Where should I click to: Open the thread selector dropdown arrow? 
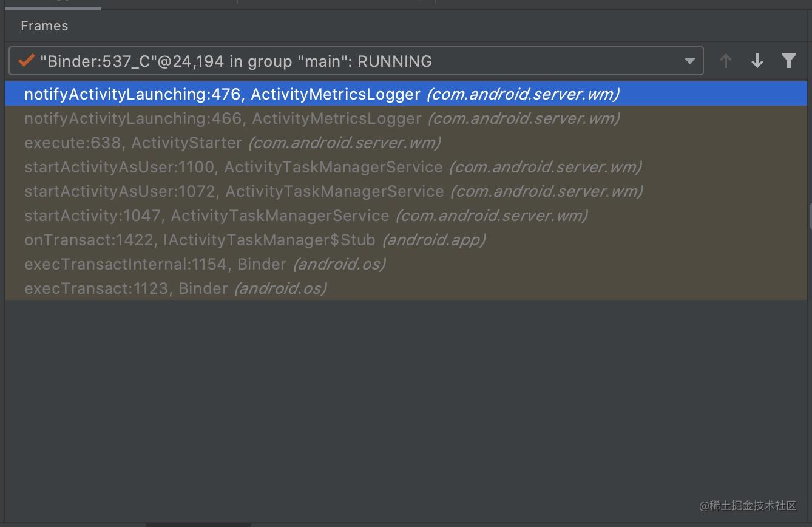tap(689, 61)
